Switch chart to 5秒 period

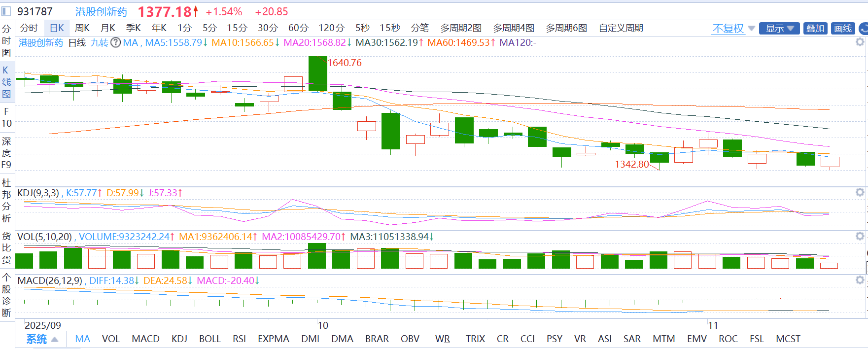[362, 28]
